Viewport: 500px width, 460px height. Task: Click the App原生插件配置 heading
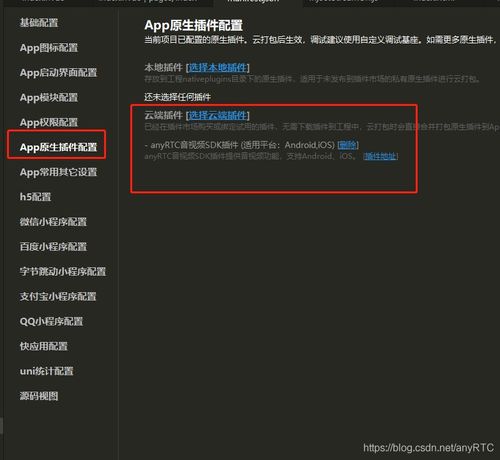[x=194, y=25]
